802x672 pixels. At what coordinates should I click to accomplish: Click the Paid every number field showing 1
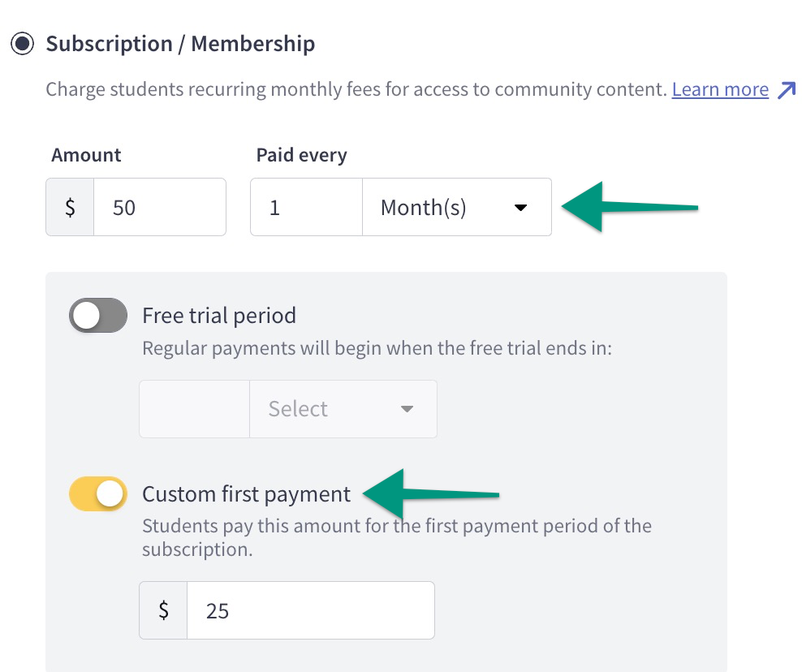tap(306, 207)
